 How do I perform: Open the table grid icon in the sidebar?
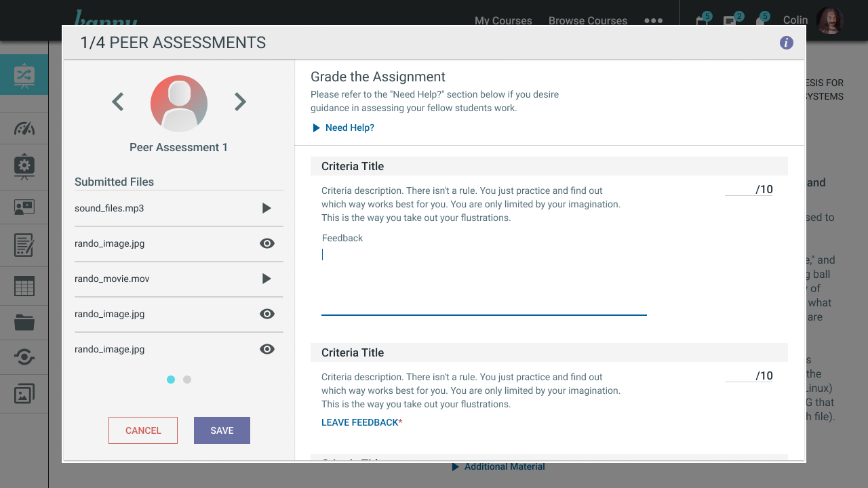[24, 285]
